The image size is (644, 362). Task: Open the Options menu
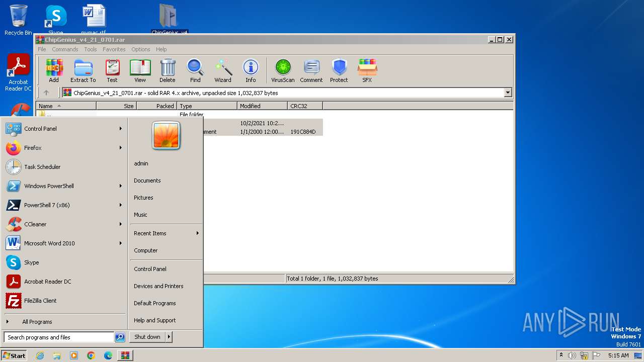(x=141, y=49)
